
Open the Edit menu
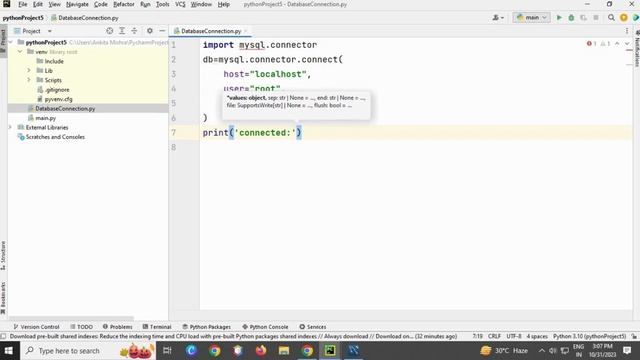(x=38, y=4)
